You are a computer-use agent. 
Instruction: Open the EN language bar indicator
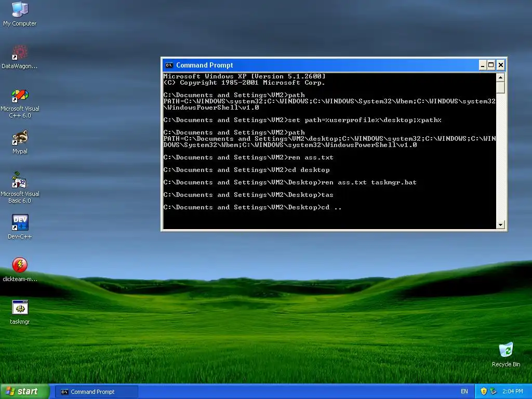pos(464,392)
